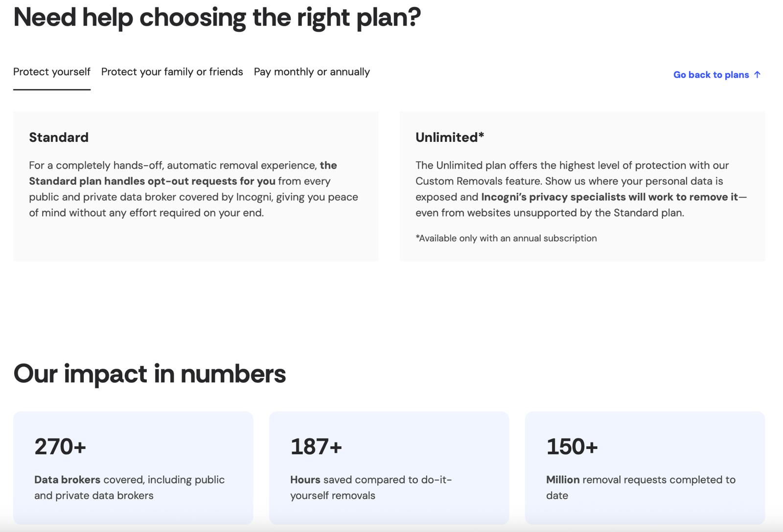Click the Unlimited* plan heading
This screenshot has width=783, height=532.
click(x=450, y=137)
